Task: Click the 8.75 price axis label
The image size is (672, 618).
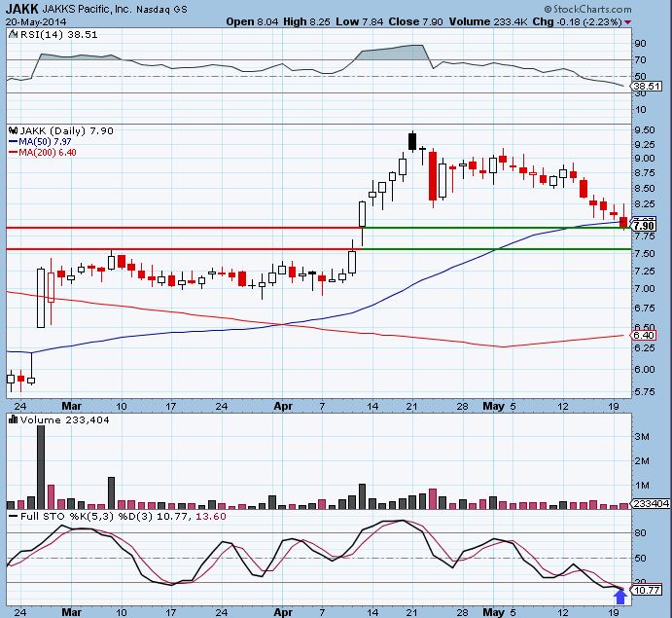Action: tap(644, 173)
